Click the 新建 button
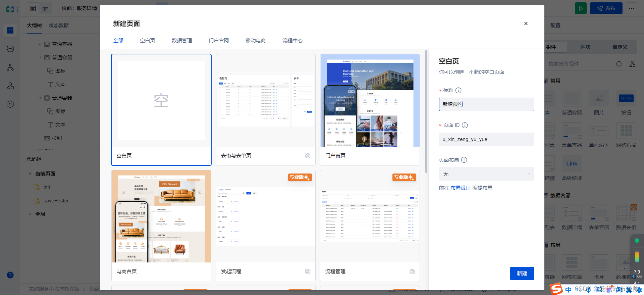The image size is (644, 295). click(x=522, y=274)
